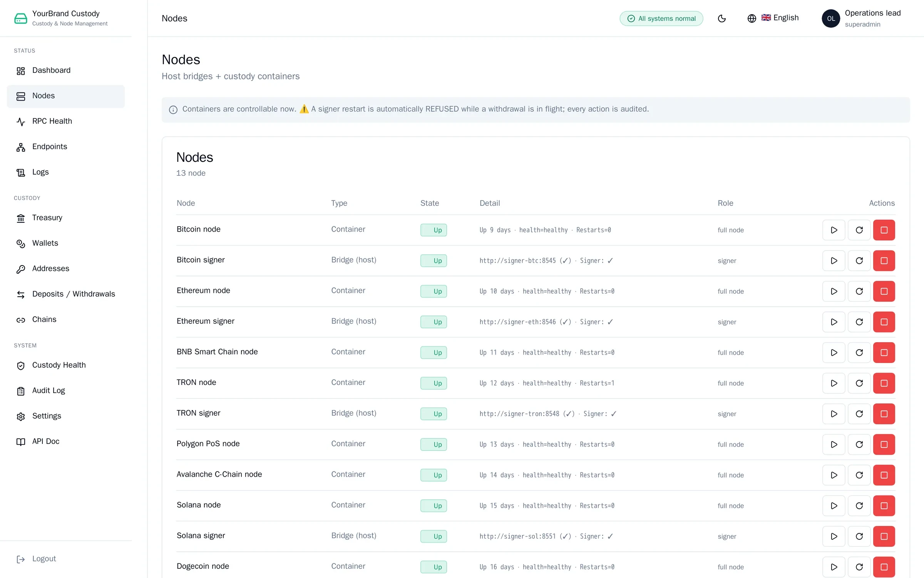The width and height of the screenshot is (924, 578).
Task: Click the All systems normal badge
Action: click(661, 18)
